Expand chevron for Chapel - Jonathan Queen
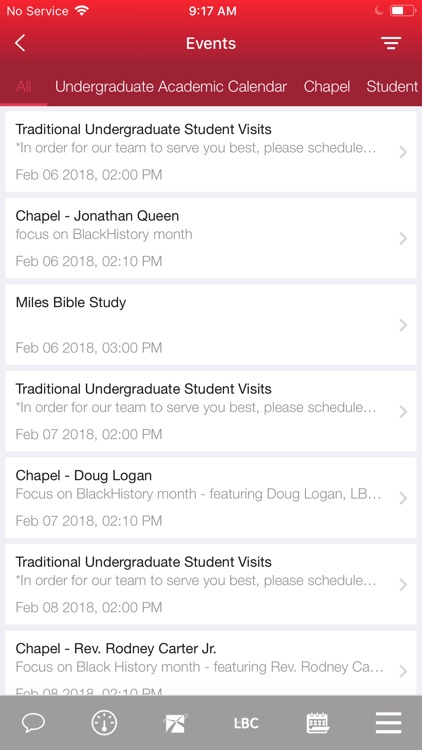 point(403,238)
